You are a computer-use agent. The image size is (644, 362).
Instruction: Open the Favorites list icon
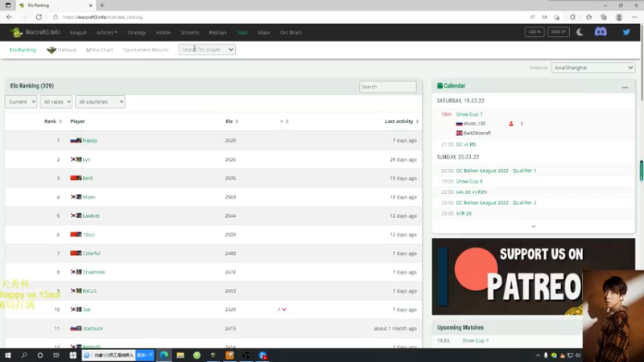coord(588,17)
